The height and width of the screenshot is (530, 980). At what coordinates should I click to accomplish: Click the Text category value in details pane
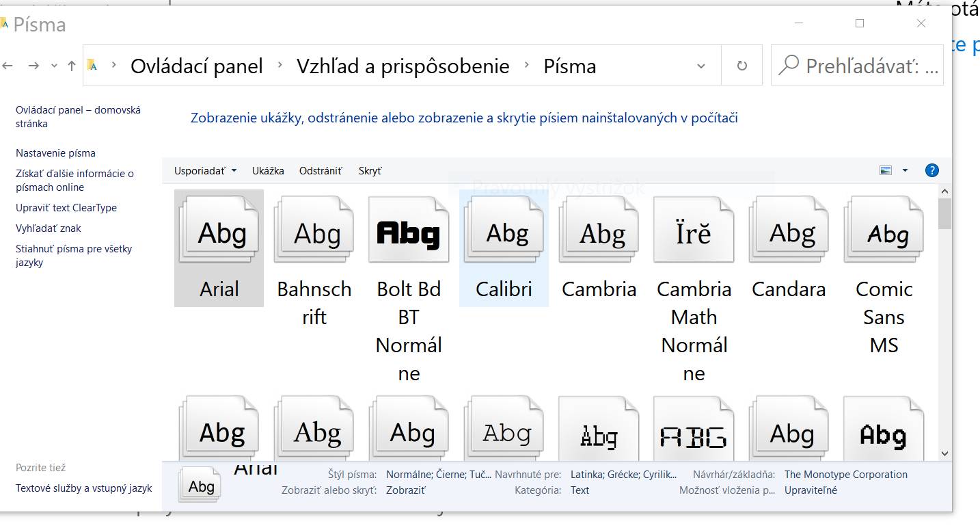(x=580, y=490)
